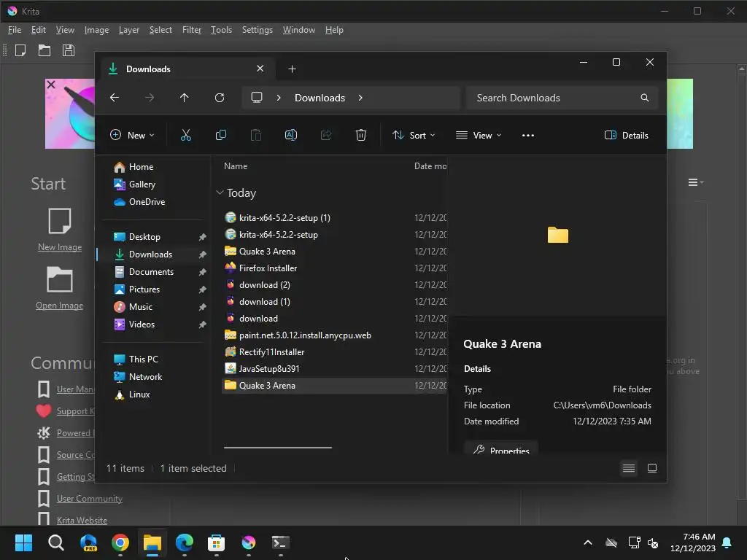Viewport: 747px width, 560px height.
Task: Go up one folder level with up arrow
Action: [185, 98]
